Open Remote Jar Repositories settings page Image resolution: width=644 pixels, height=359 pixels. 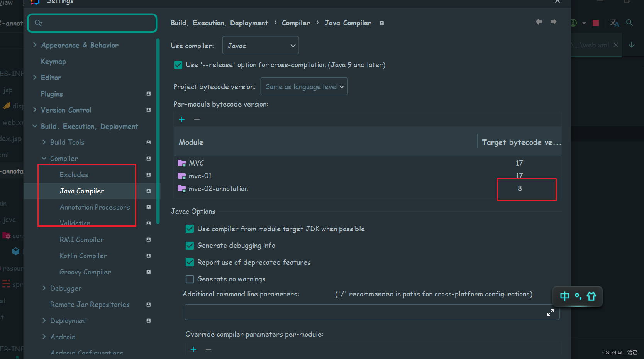tap(90, 305)
